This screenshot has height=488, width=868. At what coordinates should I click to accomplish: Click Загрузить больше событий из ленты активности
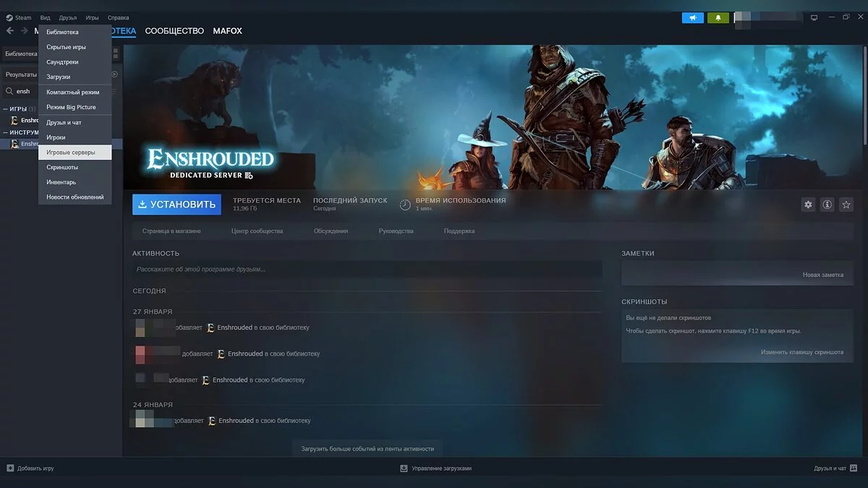[x=367, y=448]
